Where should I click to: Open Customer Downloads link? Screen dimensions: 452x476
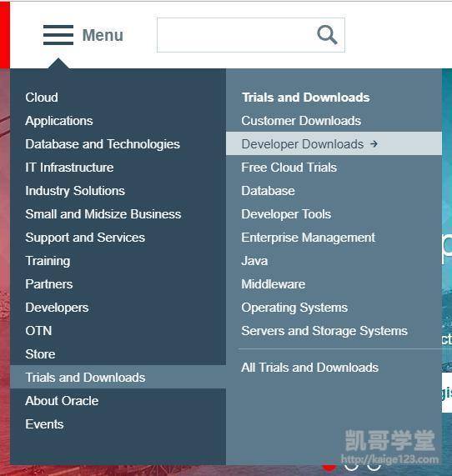[x=301, y=121]
